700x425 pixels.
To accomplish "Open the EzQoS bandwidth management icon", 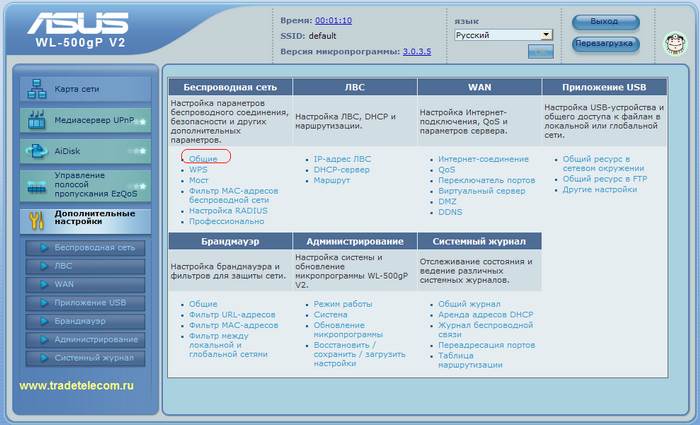I will pos(36,183).
